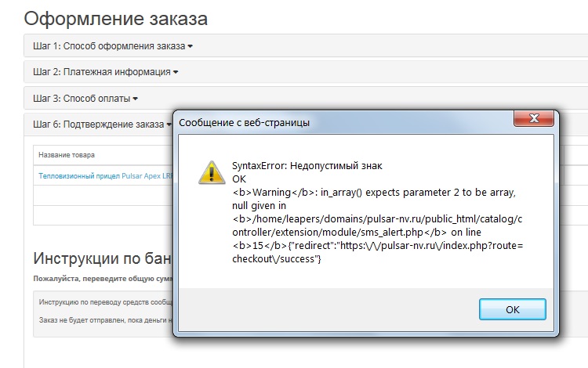Click the Пожалуйста, переведите общую сумму text
Screen dimensions: 588x368
[x=103, y=279]
